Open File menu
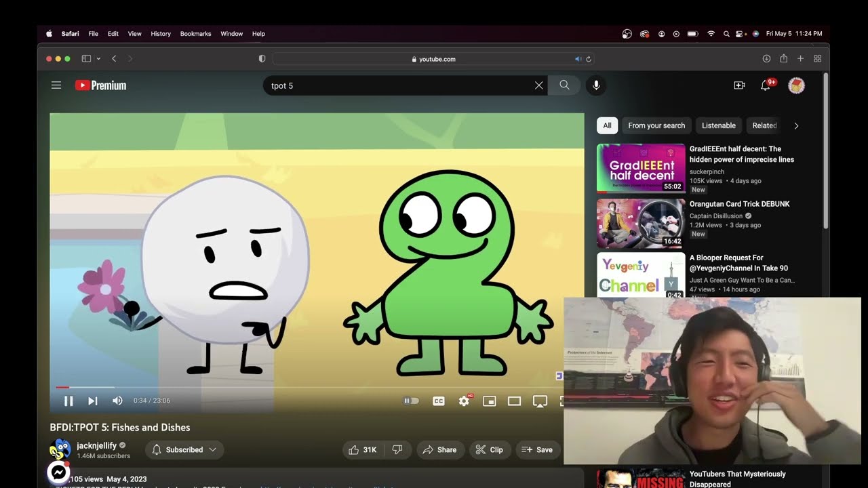The height and width of the screenshot is (488, 868). pyautogui.click(x=94, y=34)
